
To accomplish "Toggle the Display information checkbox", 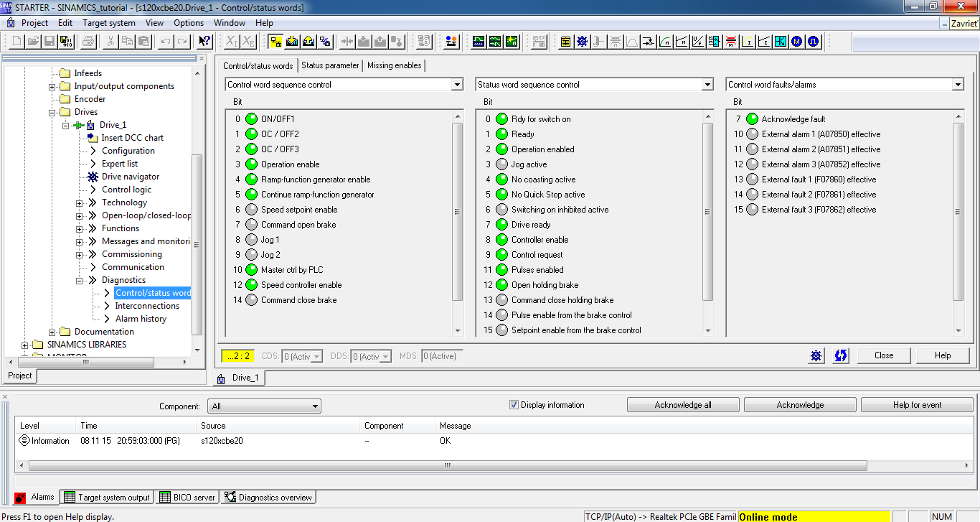I will (x=514, y=405).
